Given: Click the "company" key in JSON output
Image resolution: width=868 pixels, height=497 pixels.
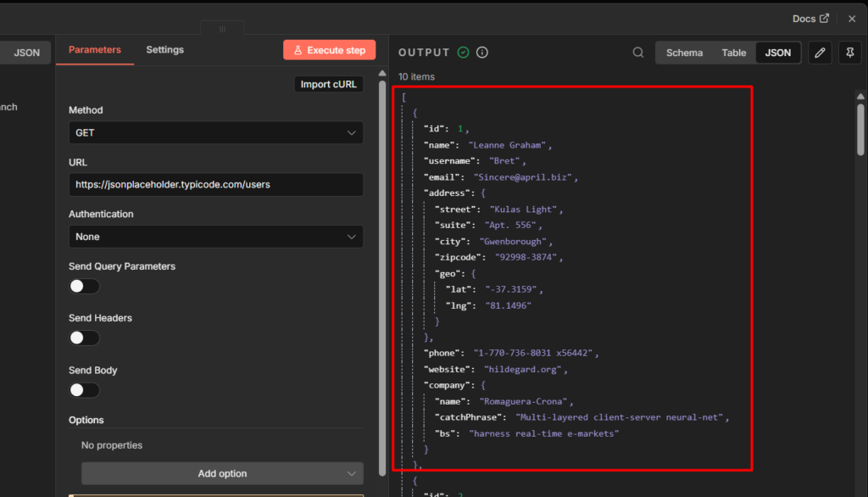Looking at the screenshot, I should tap(447, 386).
